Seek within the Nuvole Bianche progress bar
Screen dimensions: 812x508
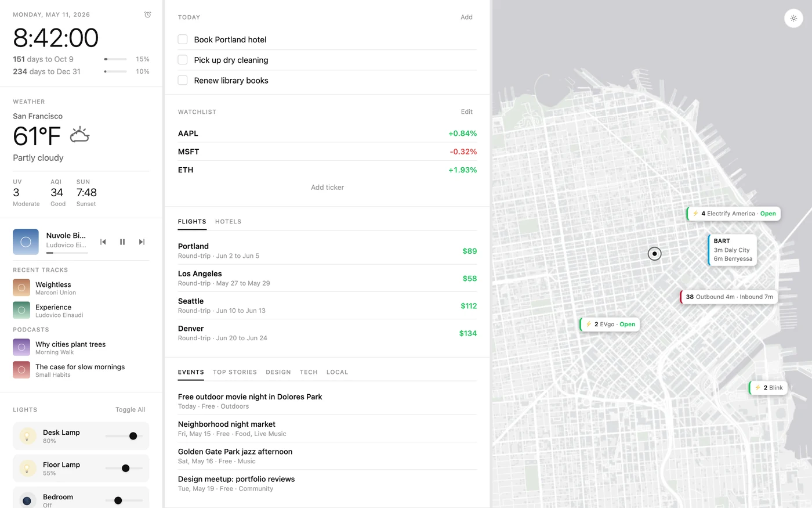coord(67,253)
